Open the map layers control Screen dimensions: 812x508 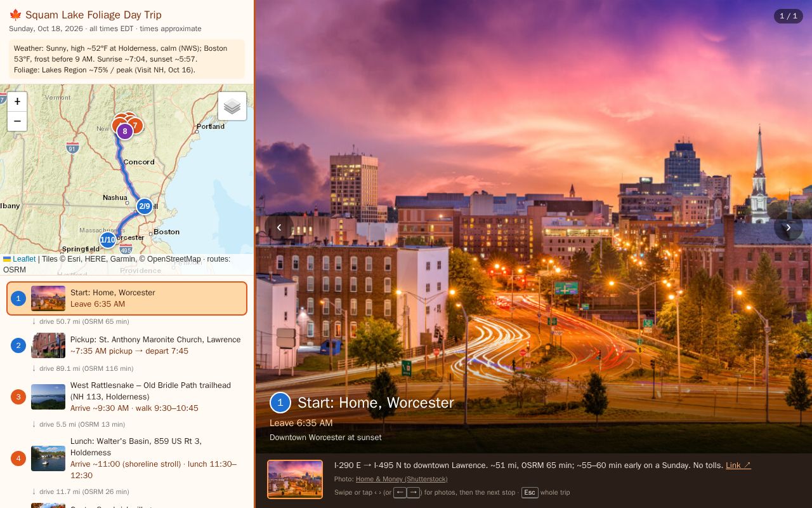(x=232, y=106)
